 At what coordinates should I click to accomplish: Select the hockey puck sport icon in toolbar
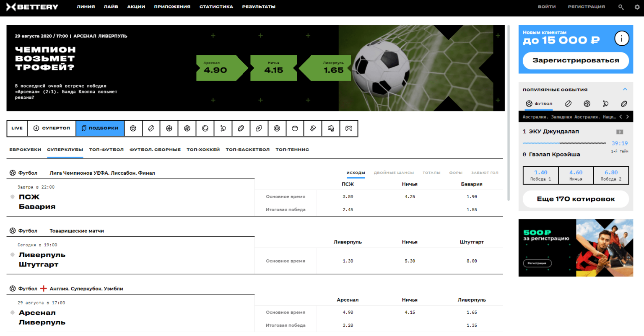151,128
